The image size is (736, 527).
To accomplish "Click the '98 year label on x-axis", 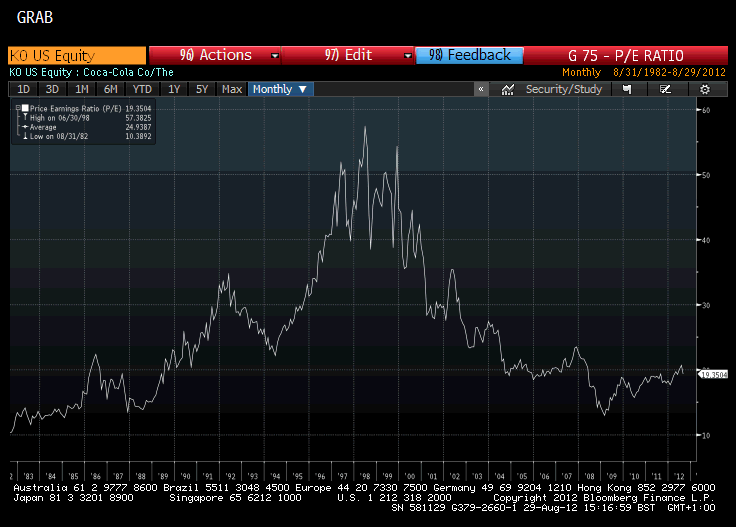I will [x=365, y=476].
